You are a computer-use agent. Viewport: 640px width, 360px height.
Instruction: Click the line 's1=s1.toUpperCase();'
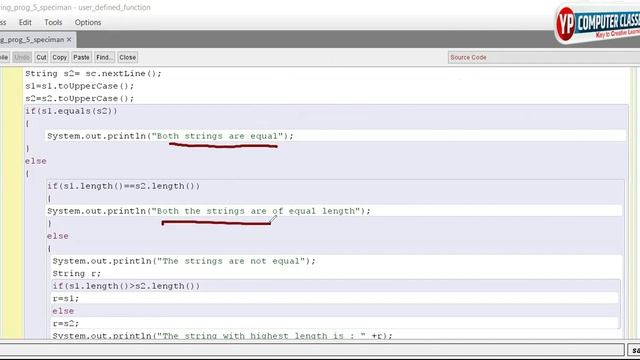click(80, 86)
